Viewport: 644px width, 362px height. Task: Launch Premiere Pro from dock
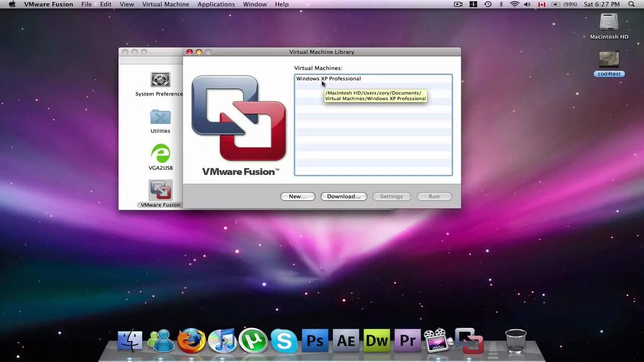click(408, 341)
